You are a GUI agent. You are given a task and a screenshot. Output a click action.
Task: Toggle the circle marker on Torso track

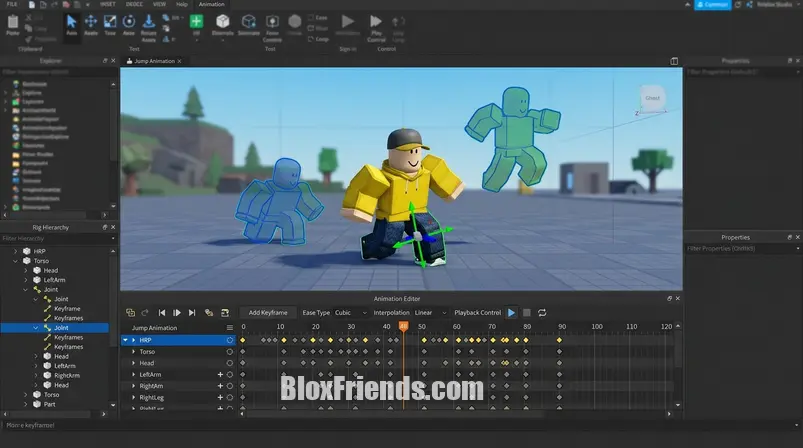pos(229,352)
